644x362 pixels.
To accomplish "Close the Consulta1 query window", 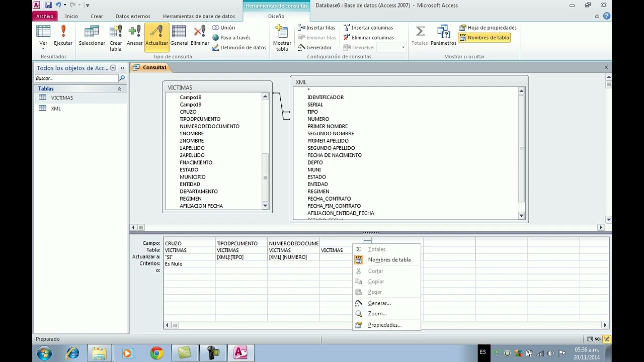I will [606, 67].
